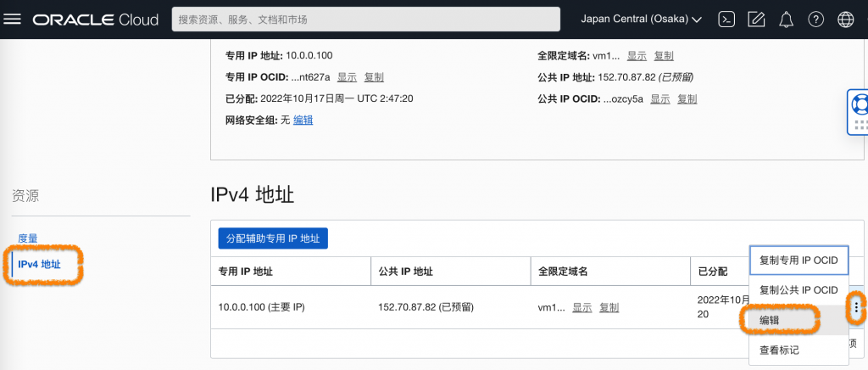This screenshot has width=868, height=370.
Task: Click the three-dot actions menu for row
Action: (x=857, y=307)
